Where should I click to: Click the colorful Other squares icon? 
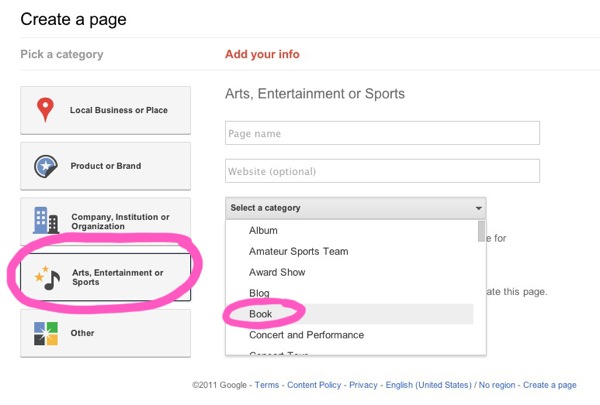click(x=46, y=333)
